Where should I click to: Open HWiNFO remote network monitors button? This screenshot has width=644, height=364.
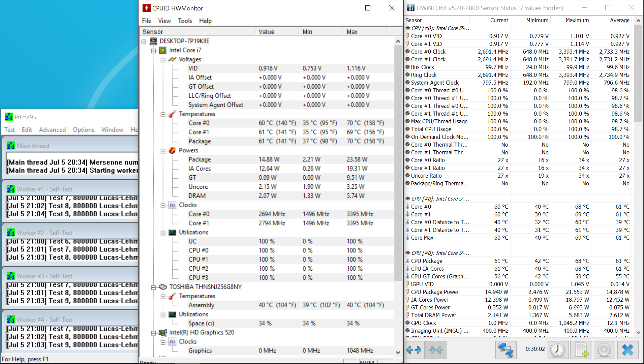(x=506, y=350)
